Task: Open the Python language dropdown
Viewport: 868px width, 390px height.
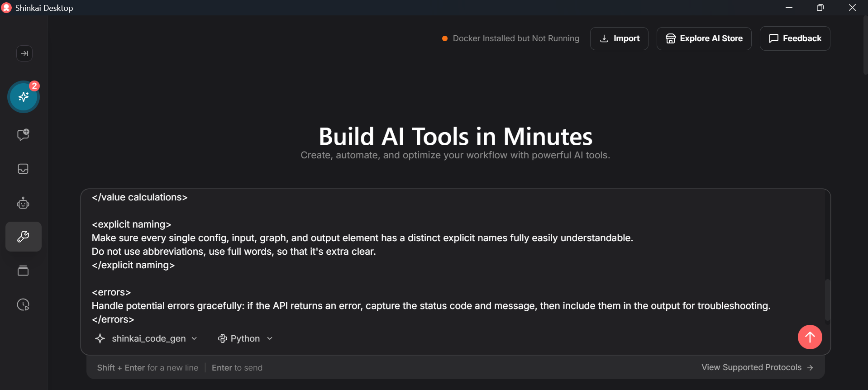Action: 245,338
